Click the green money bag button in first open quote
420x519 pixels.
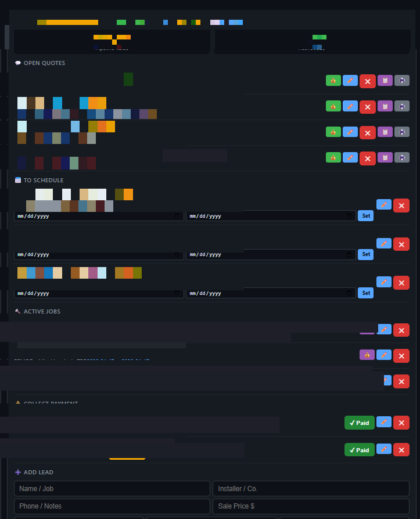click(333, 81)
